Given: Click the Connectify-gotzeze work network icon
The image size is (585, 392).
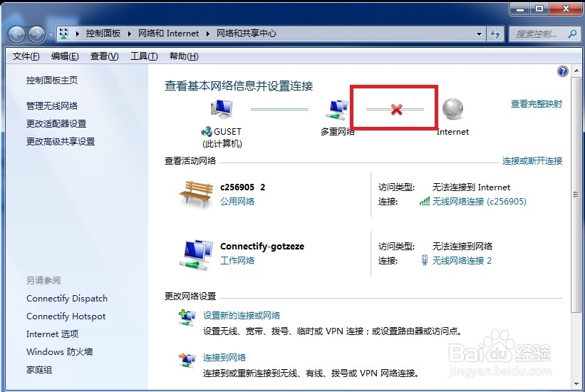Looking at the screenshot, I should point(196,254).
